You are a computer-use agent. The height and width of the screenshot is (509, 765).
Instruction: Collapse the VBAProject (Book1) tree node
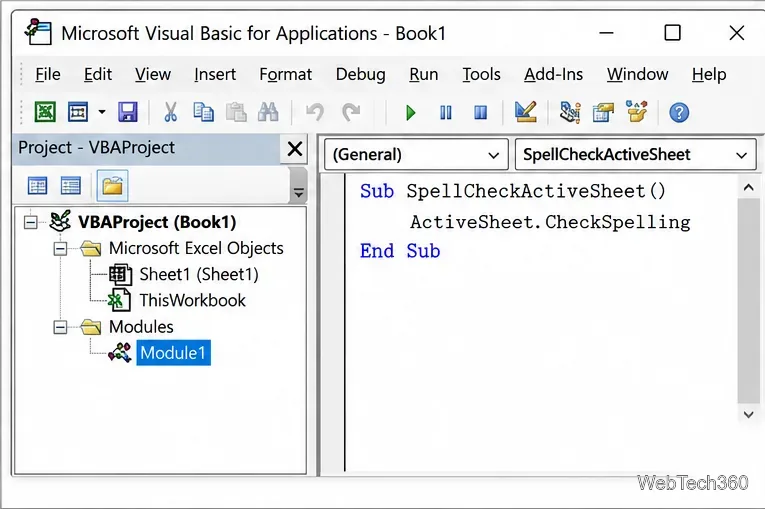click(x=30, y=223)
